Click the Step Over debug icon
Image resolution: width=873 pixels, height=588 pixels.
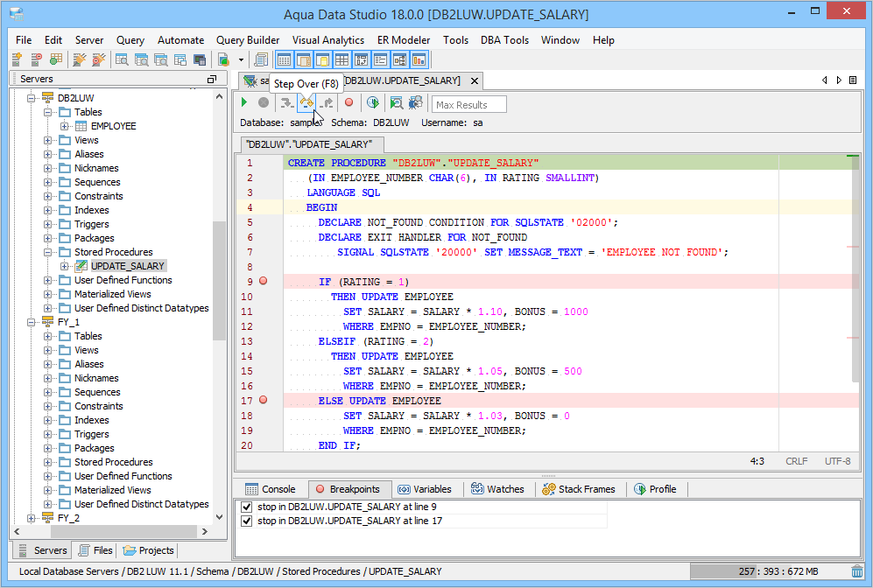306,103
